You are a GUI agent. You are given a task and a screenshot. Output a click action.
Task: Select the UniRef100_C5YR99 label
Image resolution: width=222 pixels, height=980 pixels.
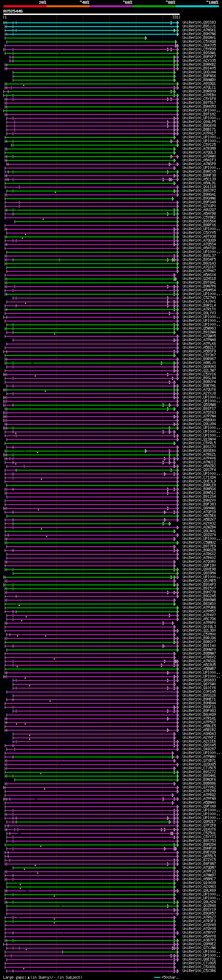[x=199, y=49]
